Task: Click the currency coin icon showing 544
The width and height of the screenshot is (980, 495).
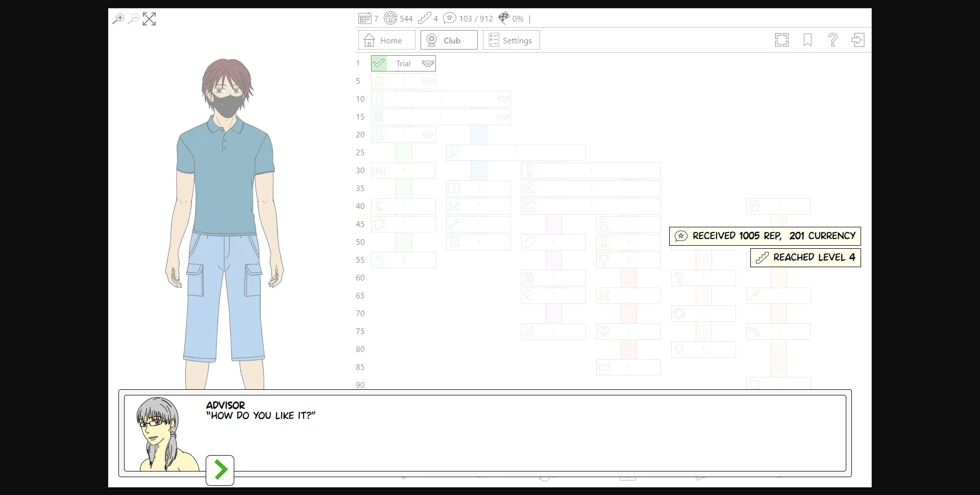Action: click(390, 18)
